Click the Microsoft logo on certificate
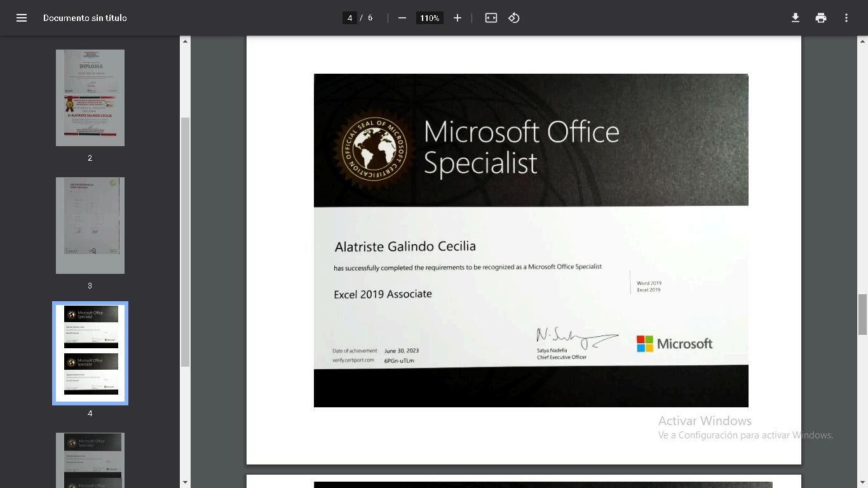The height and width of the screenshot is (488, 868). click(x=674, y=344)
